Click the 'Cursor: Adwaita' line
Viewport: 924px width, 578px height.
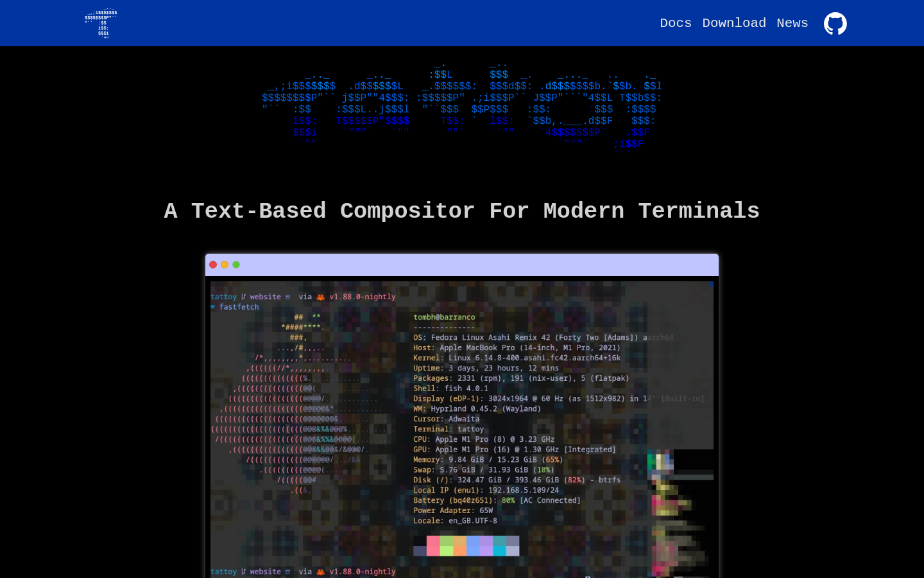tap(446, 419)
